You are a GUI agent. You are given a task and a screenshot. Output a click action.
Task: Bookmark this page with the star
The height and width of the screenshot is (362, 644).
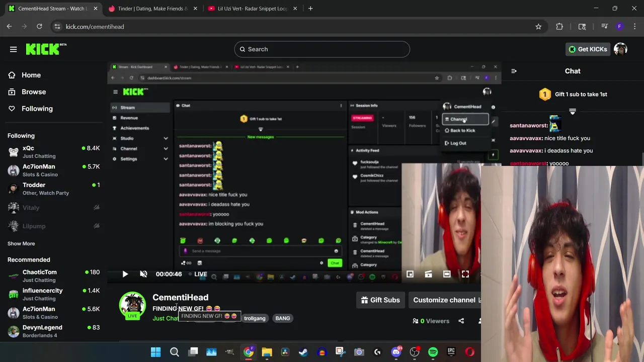[538, 27]
